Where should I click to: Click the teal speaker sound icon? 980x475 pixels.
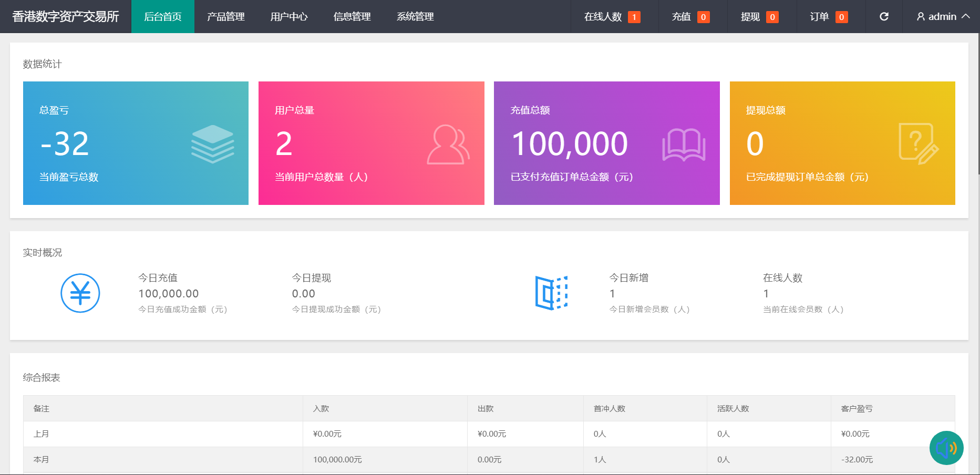pos(946,448)
